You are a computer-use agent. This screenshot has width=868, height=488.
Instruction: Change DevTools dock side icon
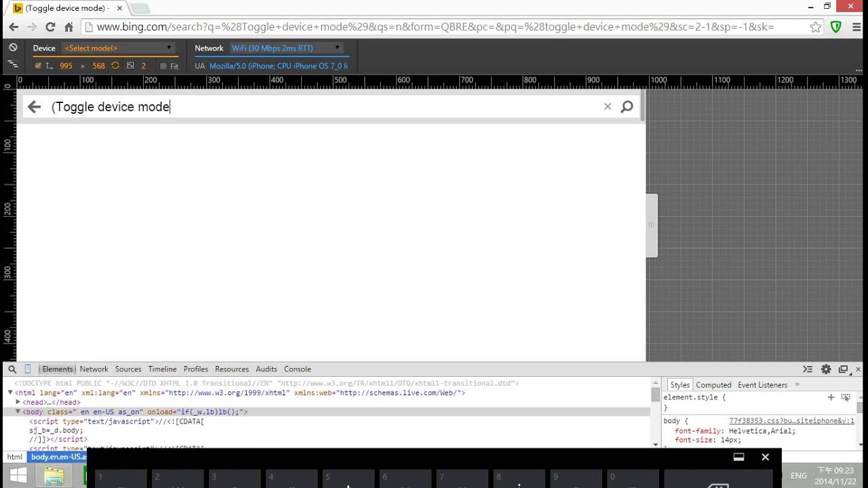[843, 369]
